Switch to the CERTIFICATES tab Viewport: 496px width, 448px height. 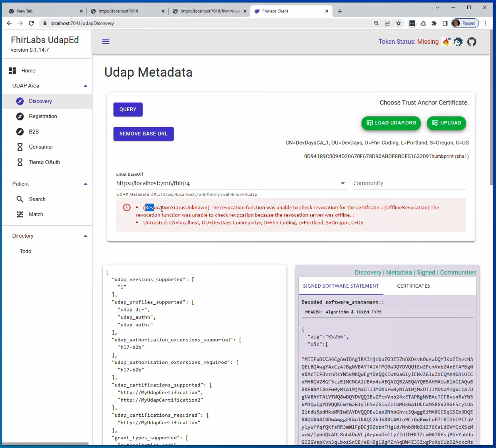coord(413,286)
